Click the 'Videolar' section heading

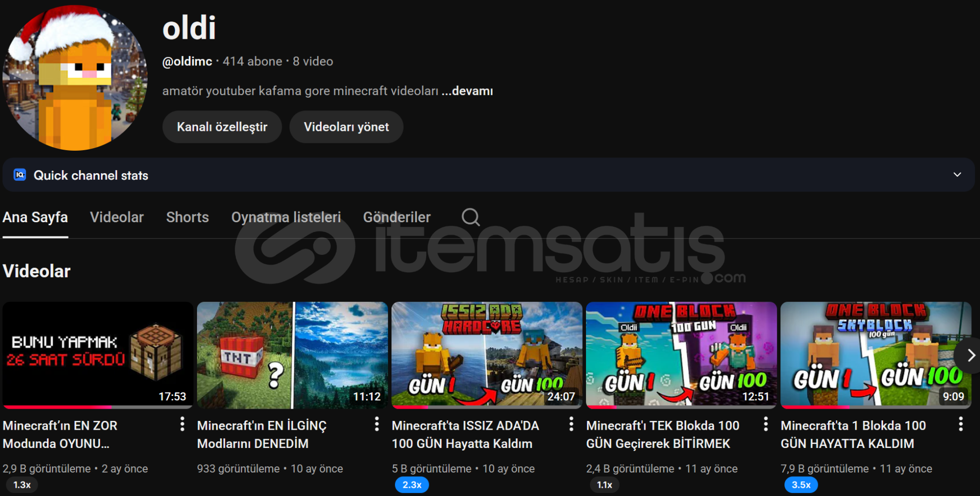[x=37, y=271]
